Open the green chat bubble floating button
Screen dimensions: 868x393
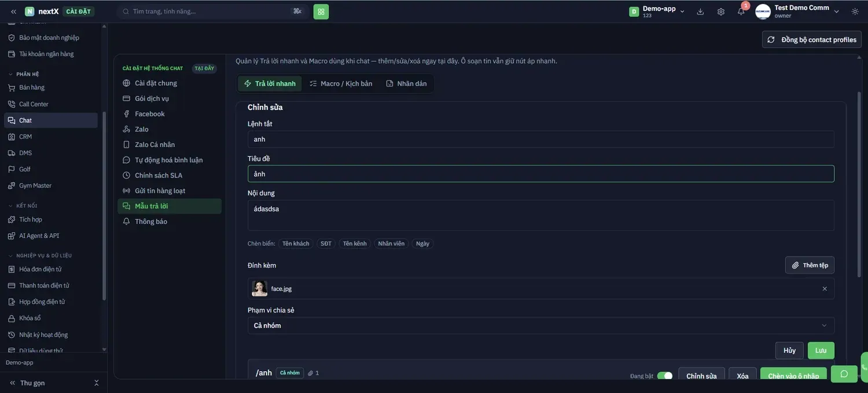pyautogui.click(x=844, y=374)
